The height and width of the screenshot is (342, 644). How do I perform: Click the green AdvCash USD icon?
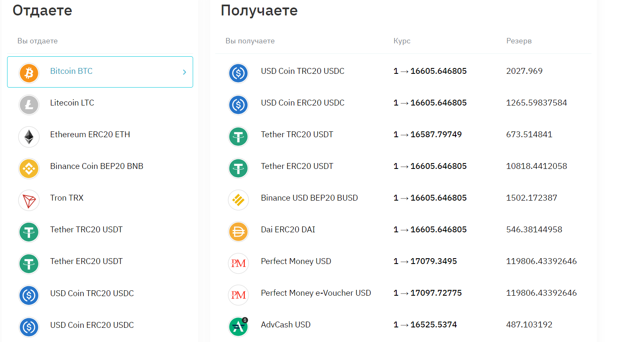click(238, 327)
